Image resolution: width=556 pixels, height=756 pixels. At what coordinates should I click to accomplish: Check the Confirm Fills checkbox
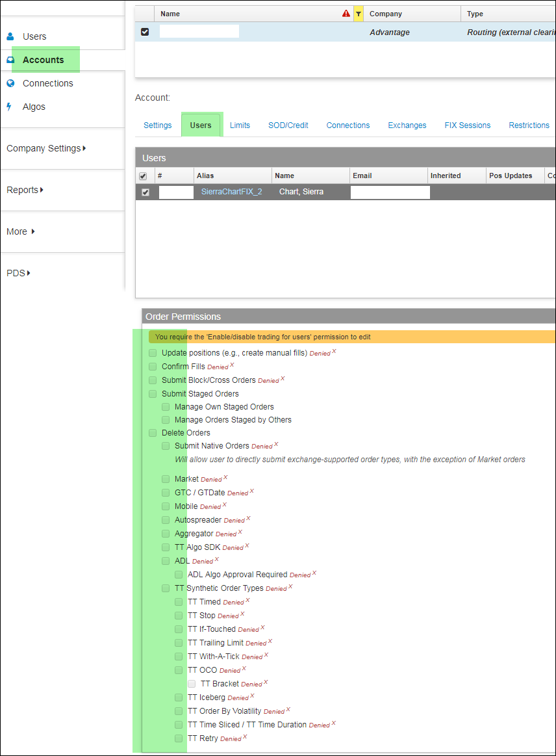pyautogui.click(x=153, y=367)
